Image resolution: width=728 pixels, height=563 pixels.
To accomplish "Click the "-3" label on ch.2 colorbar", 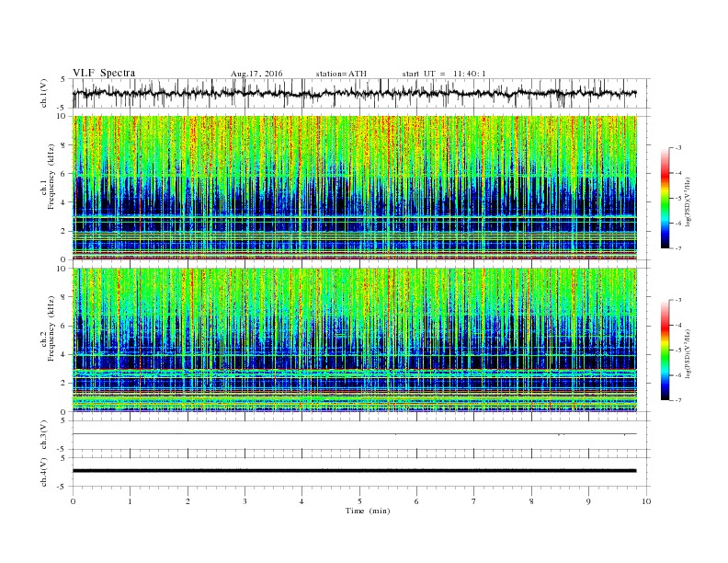I will 678,300.
